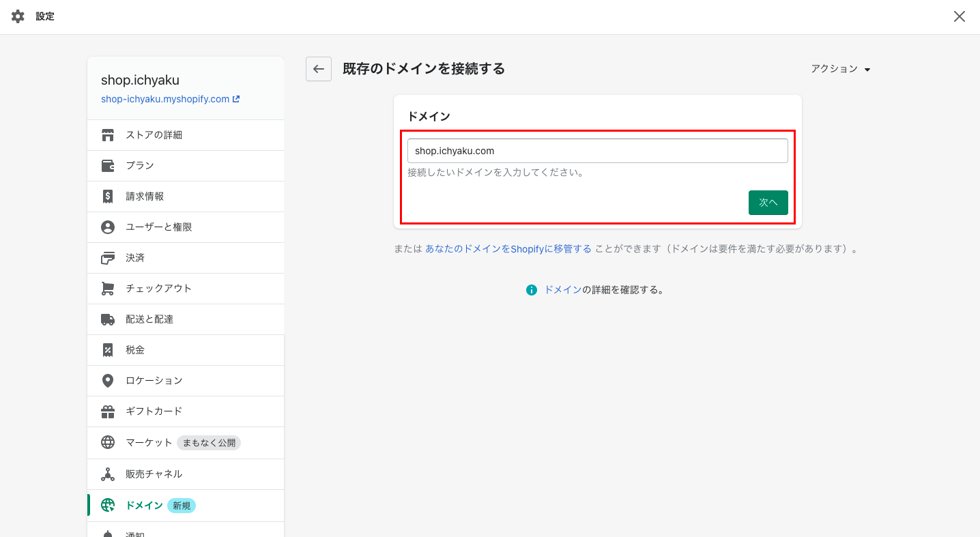Open 請求情報 settings
Screen dimensions: 980x537
[186, 197]
